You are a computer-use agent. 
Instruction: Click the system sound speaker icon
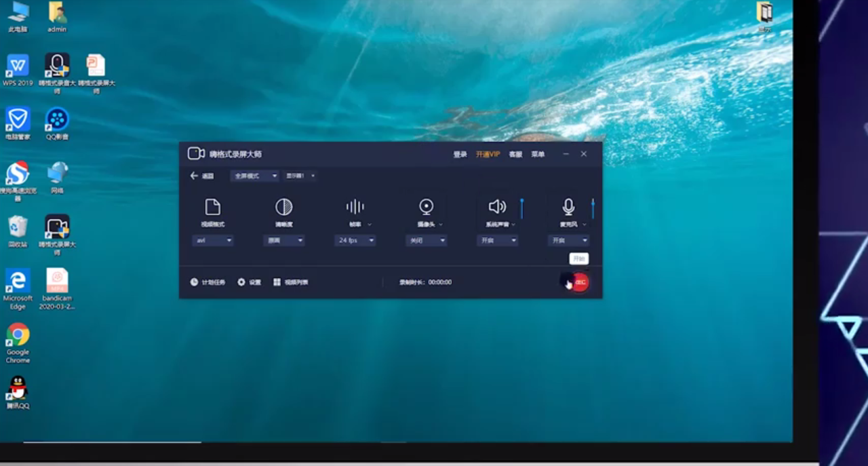point(497,207)
